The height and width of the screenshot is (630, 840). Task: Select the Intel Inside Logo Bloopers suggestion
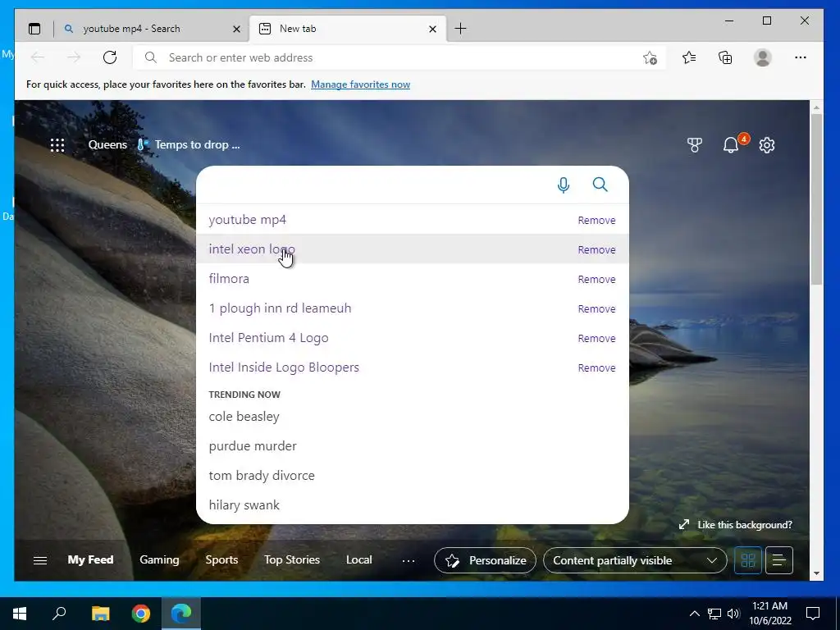pos(284,367)
